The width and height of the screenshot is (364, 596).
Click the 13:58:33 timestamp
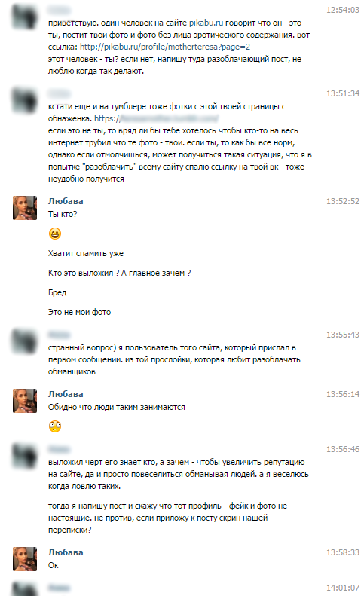343,552
